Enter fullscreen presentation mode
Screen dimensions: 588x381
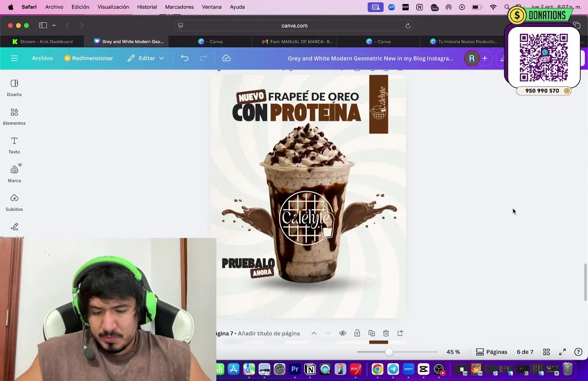(563, 352)
